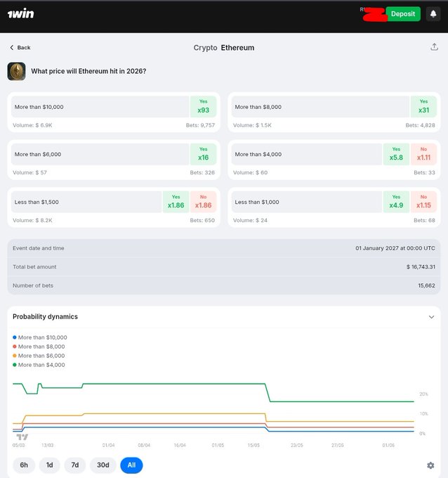Click the 'Event date and time' label
Image resolution: width=448 pixels, height=478 pixels.
[x=39, y=248]
